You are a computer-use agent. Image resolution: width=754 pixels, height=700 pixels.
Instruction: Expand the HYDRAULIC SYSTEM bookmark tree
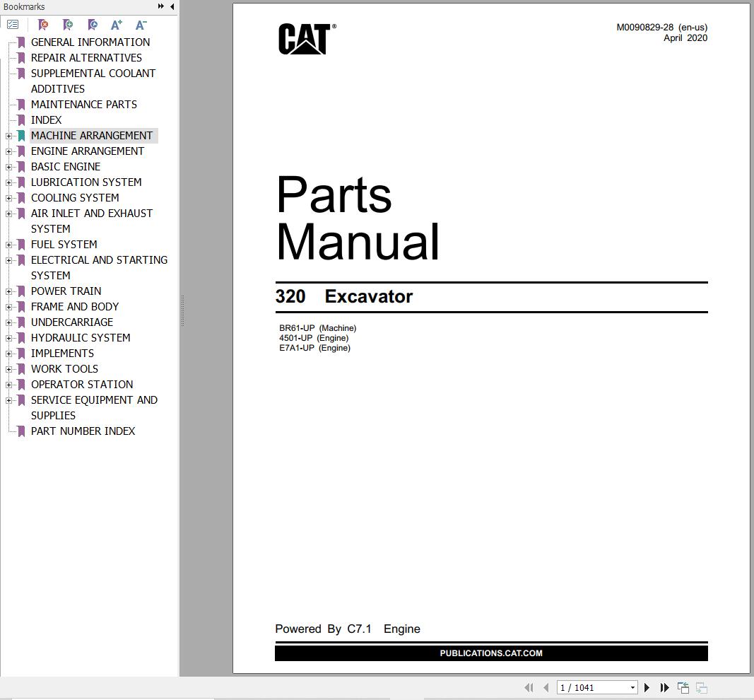(7, 338)
